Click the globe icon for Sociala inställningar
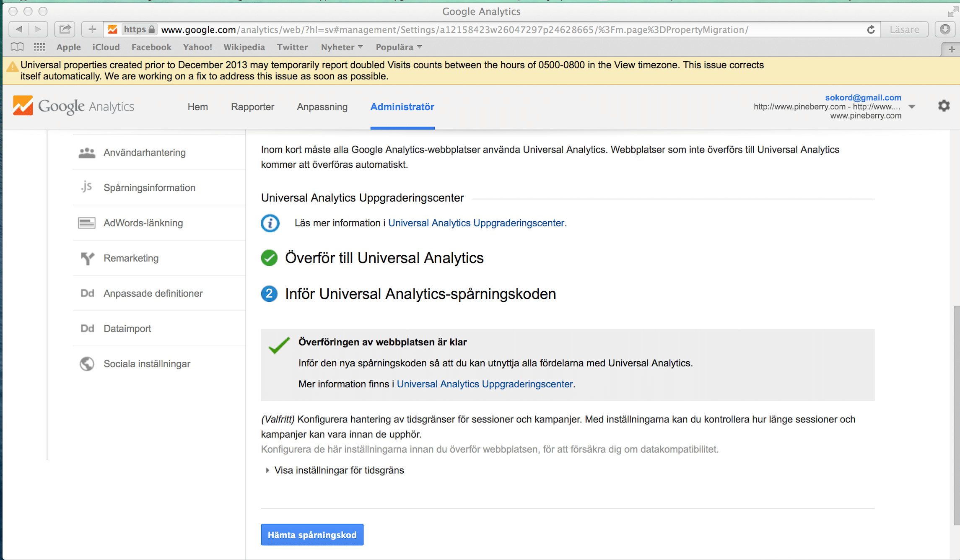Screen dimensions: 960x560 87,364
